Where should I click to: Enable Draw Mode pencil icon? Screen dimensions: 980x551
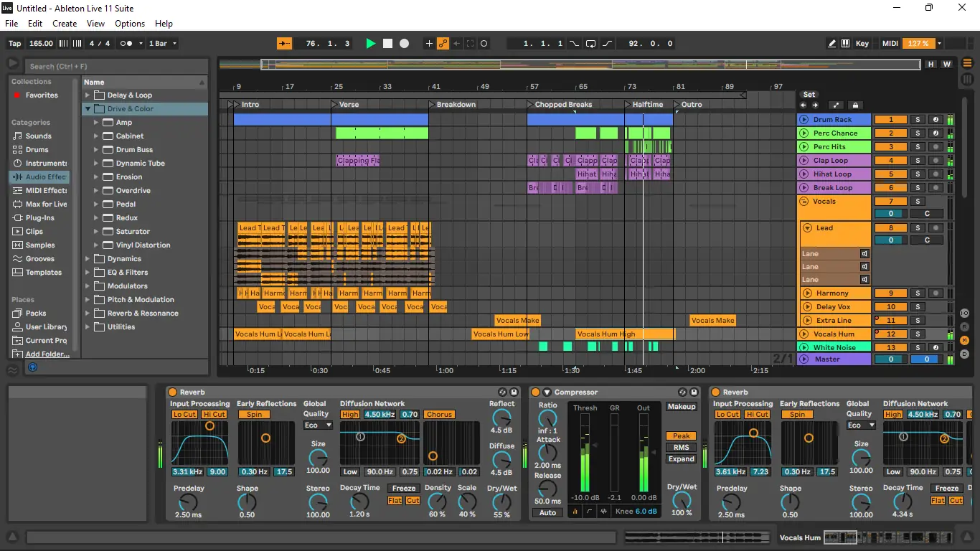click(x=831, y=44)
